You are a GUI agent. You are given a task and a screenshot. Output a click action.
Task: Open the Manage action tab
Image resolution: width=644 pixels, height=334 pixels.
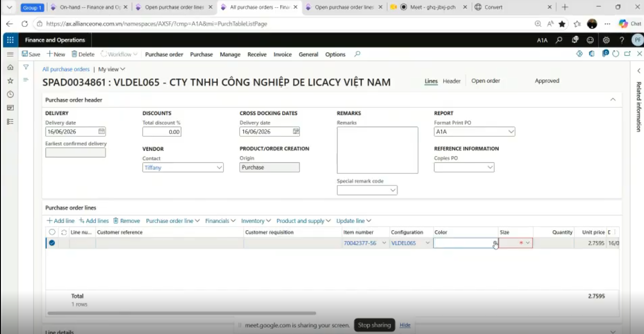pyautogui.click(x=230, y=54)
